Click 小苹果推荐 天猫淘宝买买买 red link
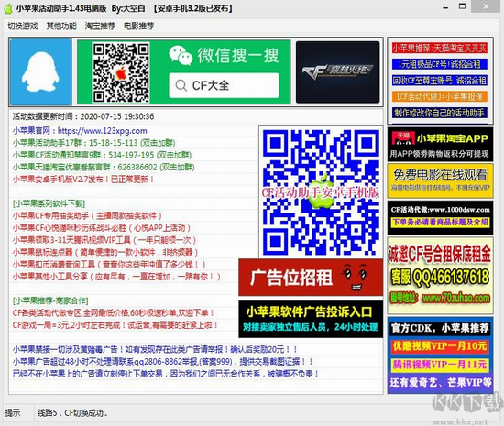 439,49
